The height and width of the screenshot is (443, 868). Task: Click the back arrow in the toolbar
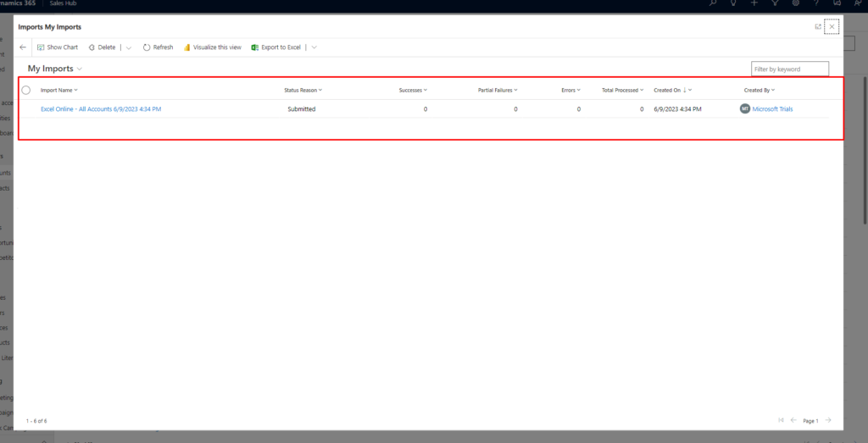point(23,47)
